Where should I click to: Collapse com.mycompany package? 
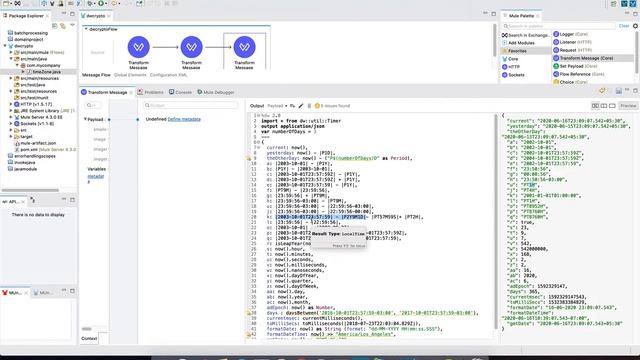click(17, 65)
